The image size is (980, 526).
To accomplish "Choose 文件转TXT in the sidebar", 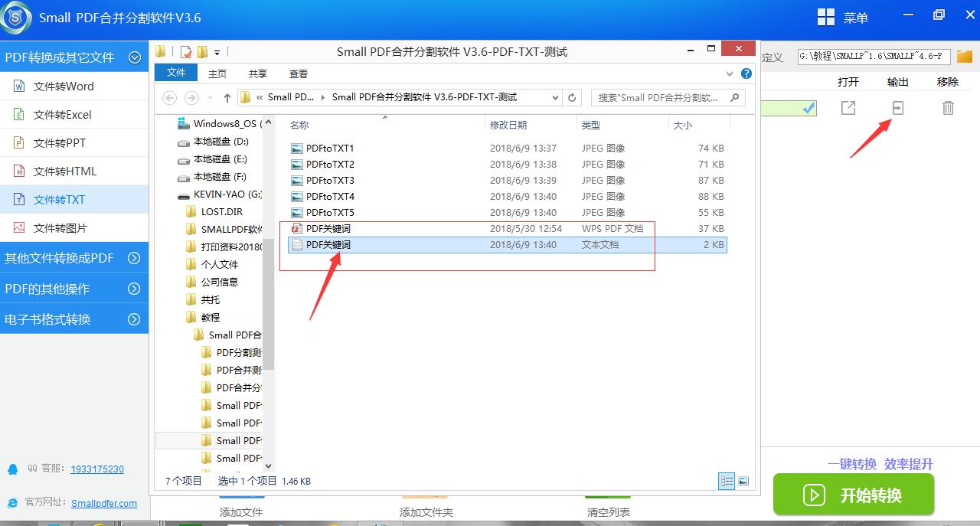I will tap(74, 199).
